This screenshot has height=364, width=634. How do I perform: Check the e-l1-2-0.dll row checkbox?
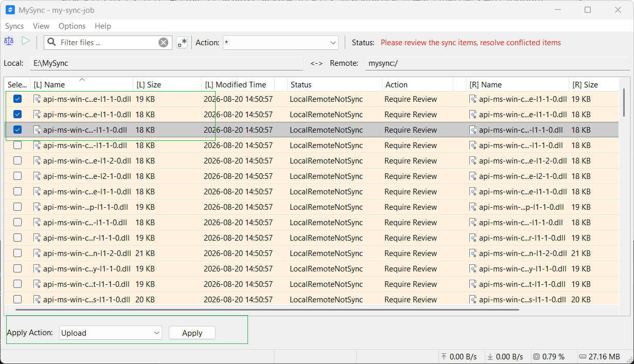[17, 161]
